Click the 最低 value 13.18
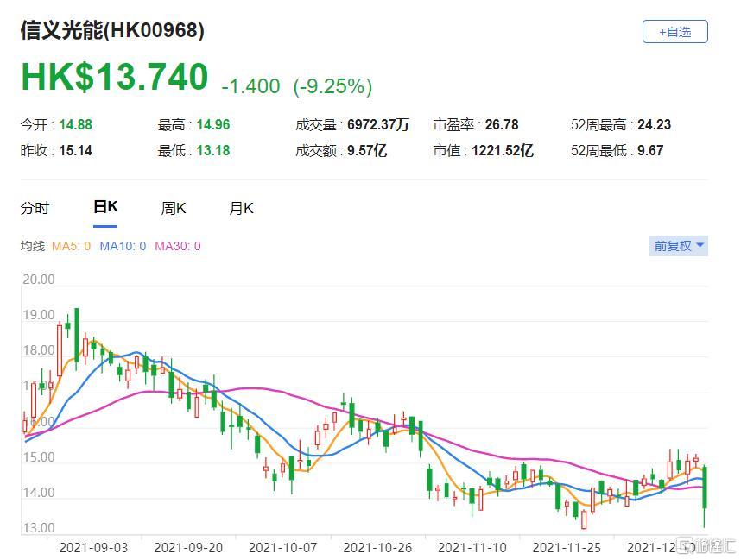 tap(213, 151)
